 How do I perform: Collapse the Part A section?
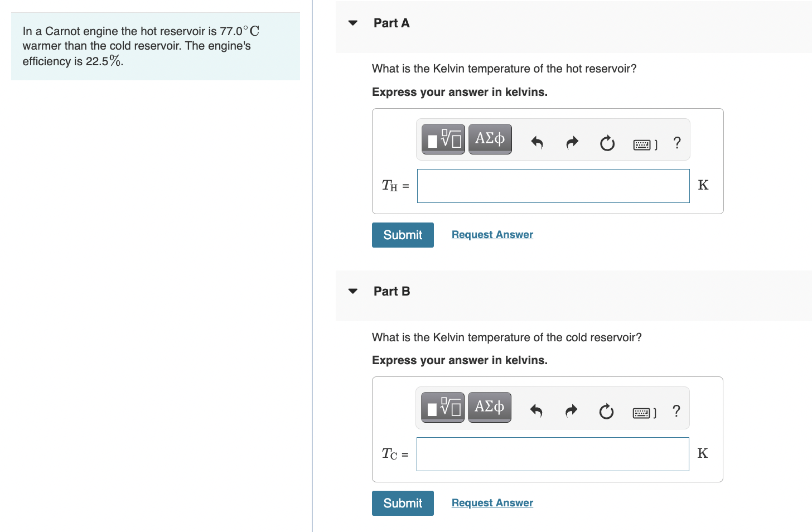tap(352, 23)
